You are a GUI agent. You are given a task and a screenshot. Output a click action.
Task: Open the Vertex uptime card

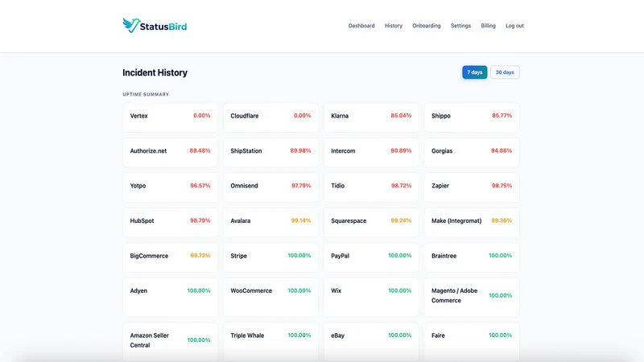click(170, 117)
